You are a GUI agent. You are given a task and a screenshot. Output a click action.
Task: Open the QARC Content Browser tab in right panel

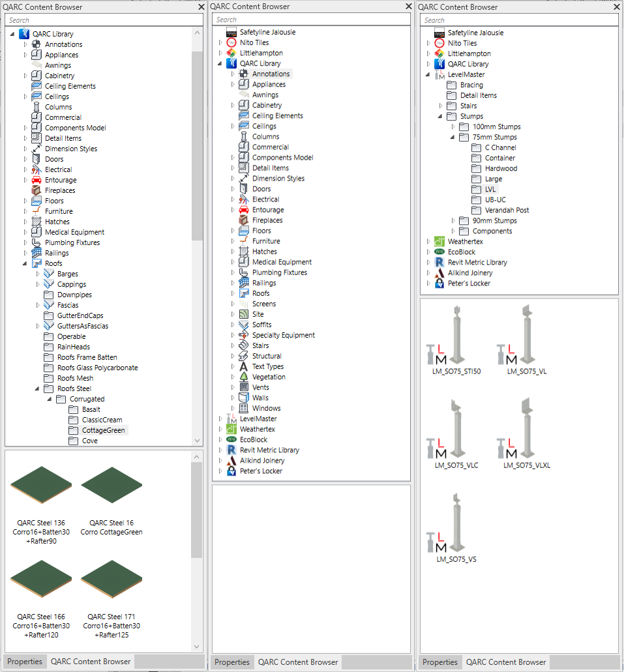coord(505,662)
